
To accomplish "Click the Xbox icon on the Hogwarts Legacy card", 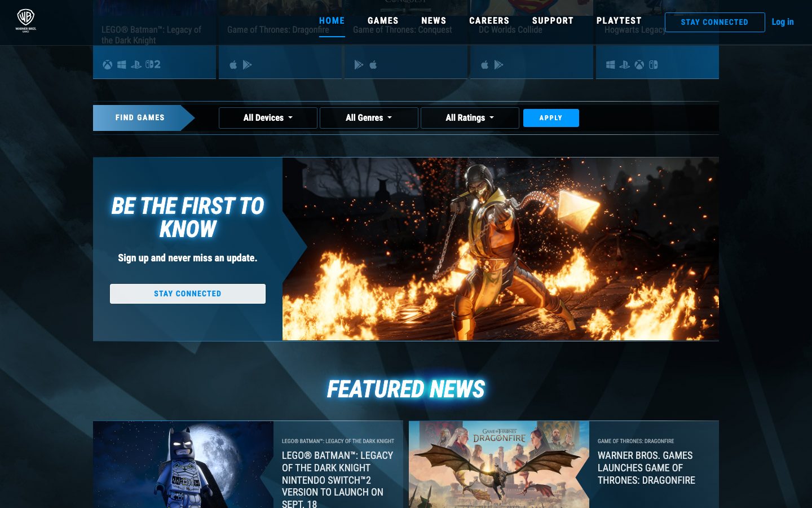I will coord(639,65).
